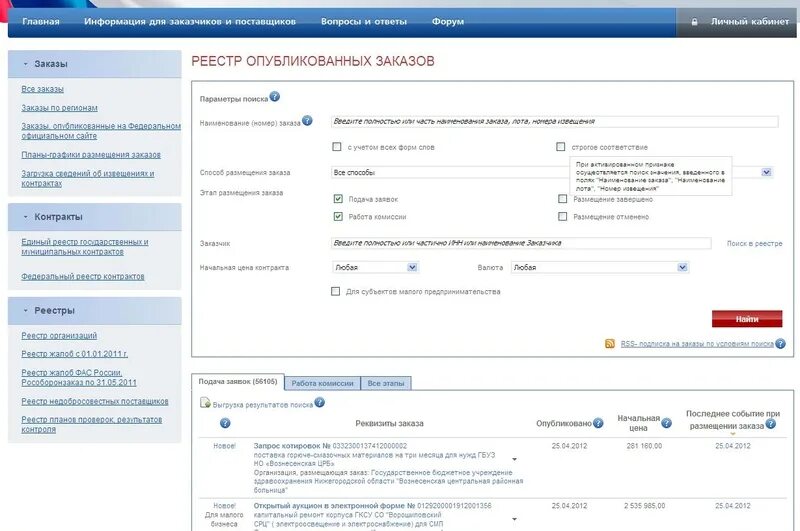
Task: Open help icon next to Последнее событие header
Action: 771,424
